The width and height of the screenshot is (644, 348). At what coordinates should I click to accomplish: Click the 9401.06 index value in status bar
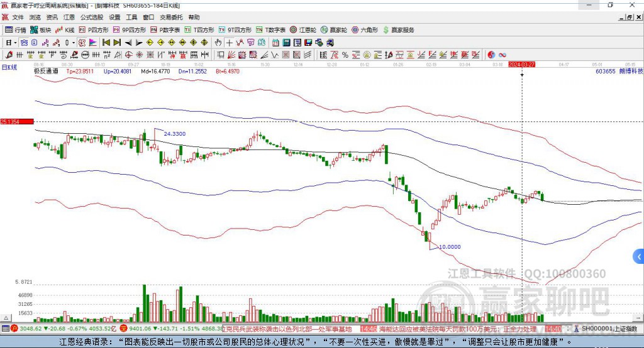coord(141,329)
